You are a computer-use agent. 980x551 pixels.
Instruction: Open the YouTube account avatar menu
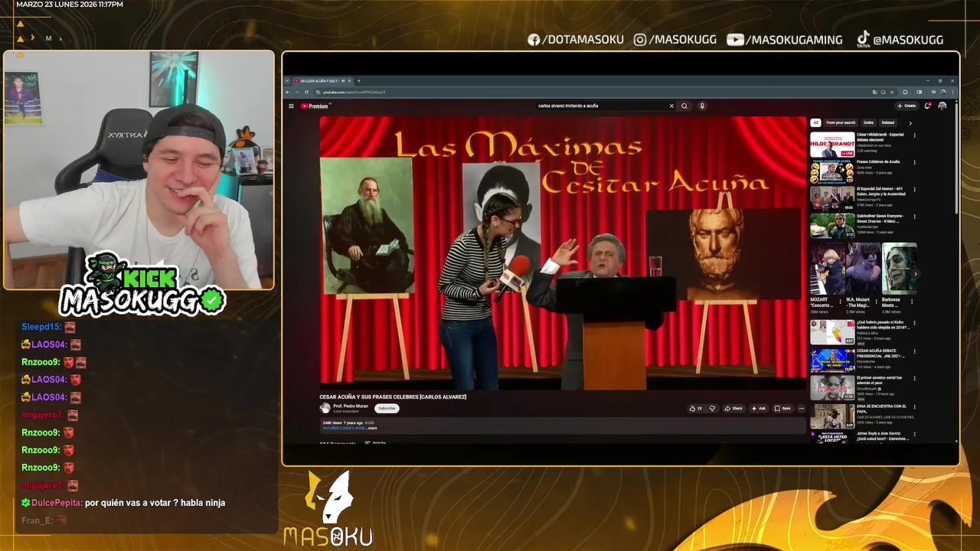(942, 106)
